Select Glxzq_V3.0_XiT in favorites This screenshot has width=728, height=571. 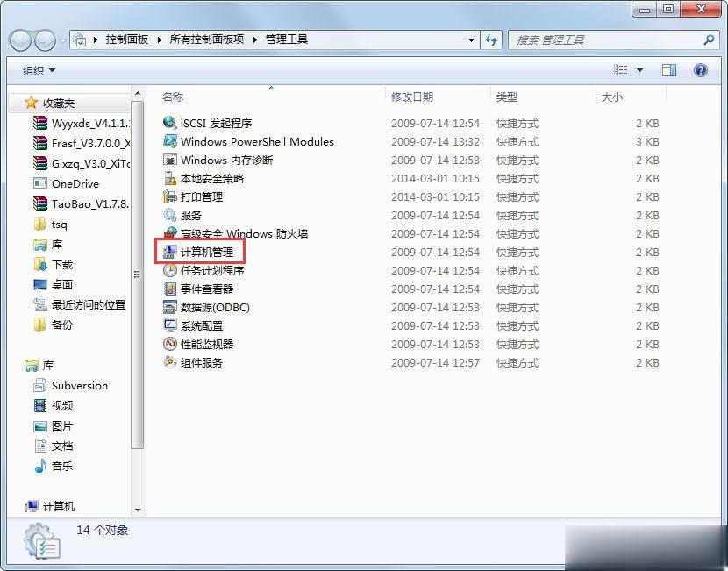82,163
